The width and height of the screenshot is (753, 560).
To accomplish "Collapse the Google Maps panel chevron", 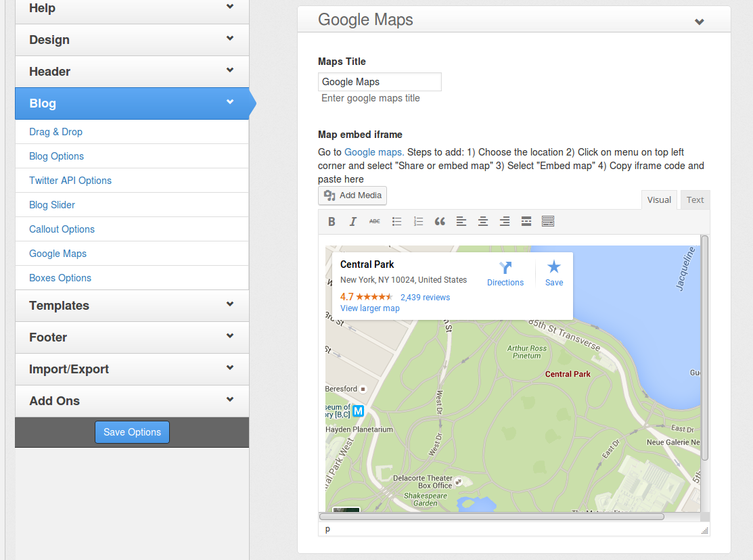I will tap(699, 21).
